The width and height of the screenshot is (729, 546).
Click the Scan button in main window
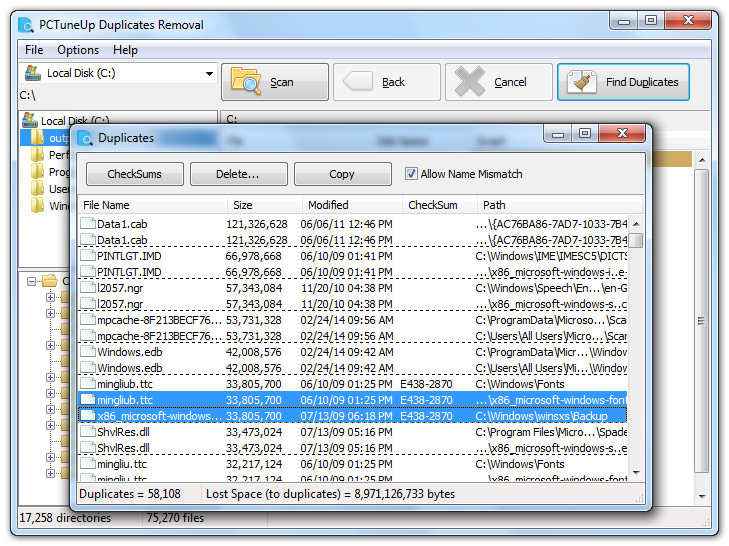point(275,82)
